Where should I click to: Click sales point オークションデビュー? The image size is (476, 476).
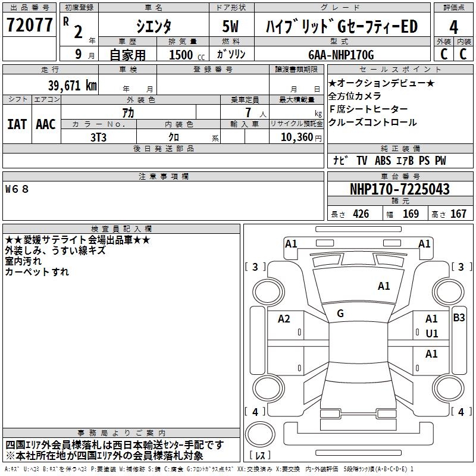click(381, 83)
